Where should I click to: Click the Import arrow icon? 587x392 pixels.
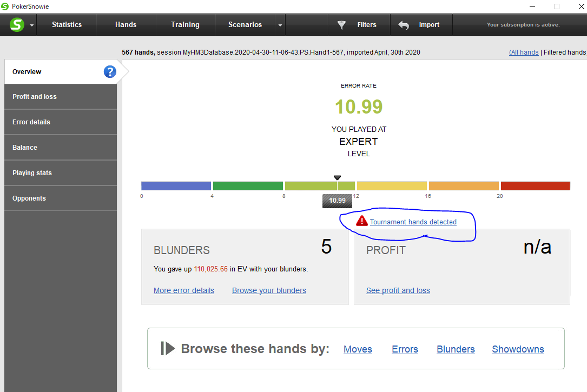coord(404,25)
